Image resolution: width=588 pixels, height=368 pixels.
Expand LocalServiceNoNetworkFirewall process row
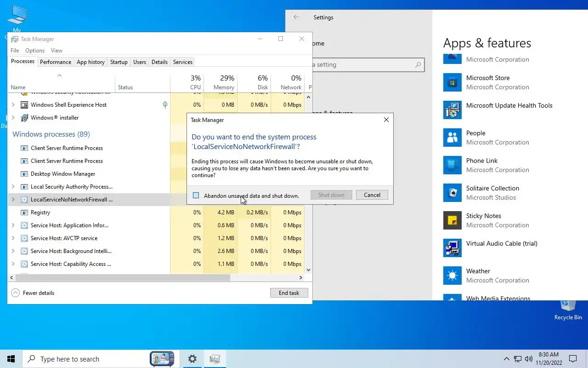click(13, 200)
